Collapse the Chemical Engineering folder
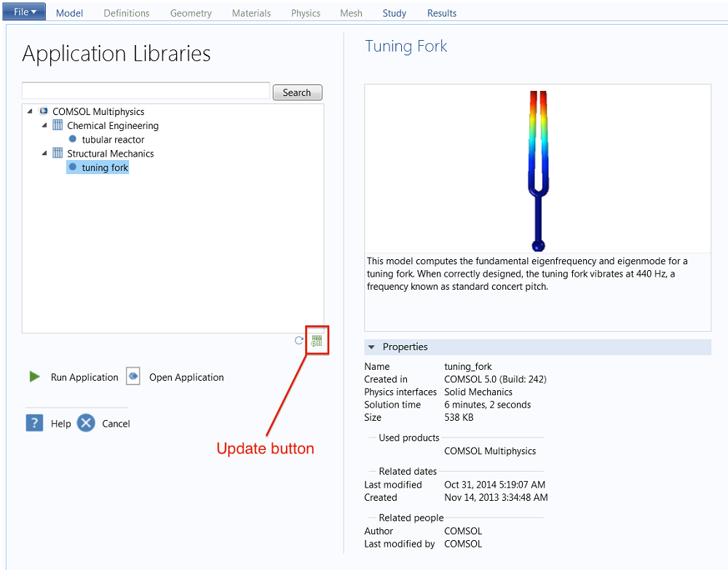The width and height of the screenshot is (728, 570). tap(44, 125)
